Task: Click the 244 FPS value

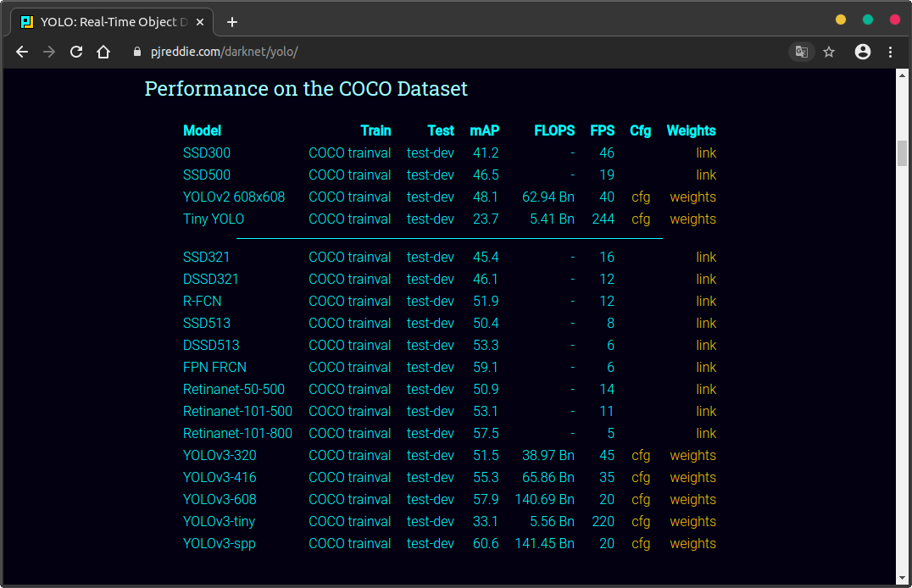Action: click(603, 219)
